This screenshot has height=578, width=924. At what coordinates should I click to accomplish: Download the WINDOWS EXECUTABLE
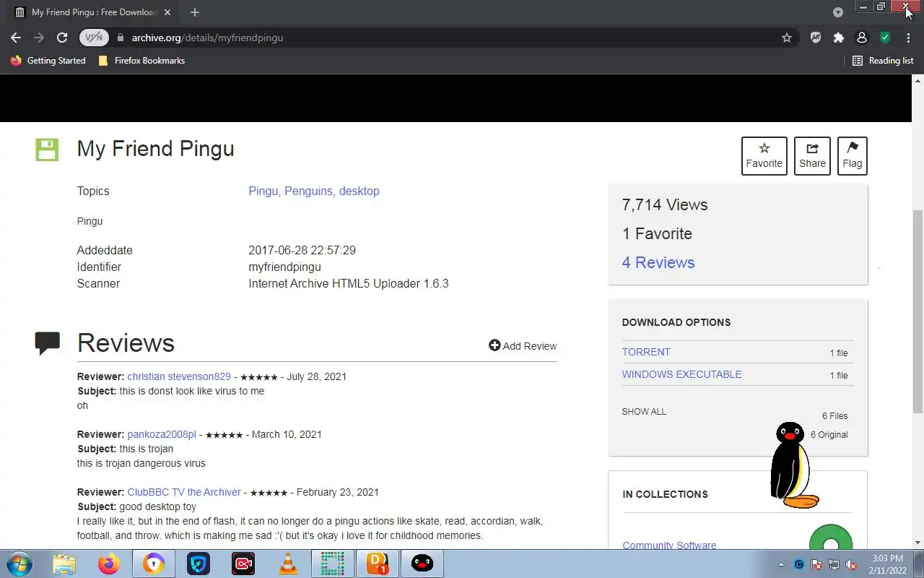681,374
